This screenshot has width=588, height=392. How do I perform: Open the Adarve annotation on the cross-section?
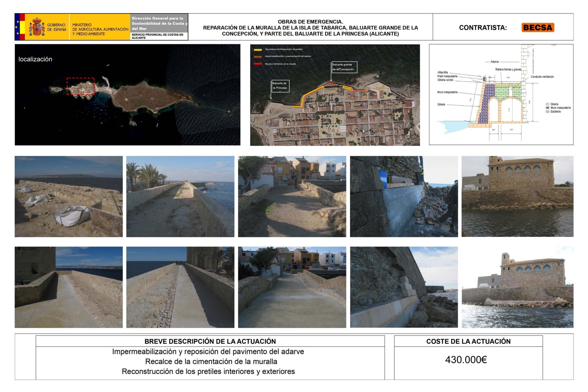[x=495, y=61]
